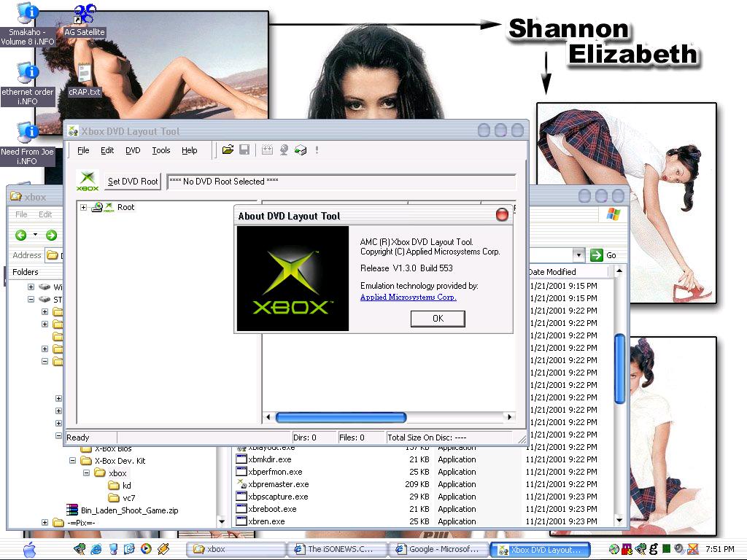Launch Windows Media Player from quick launch
The height and width of the screenshot is (560, 747).
[146, 549]
